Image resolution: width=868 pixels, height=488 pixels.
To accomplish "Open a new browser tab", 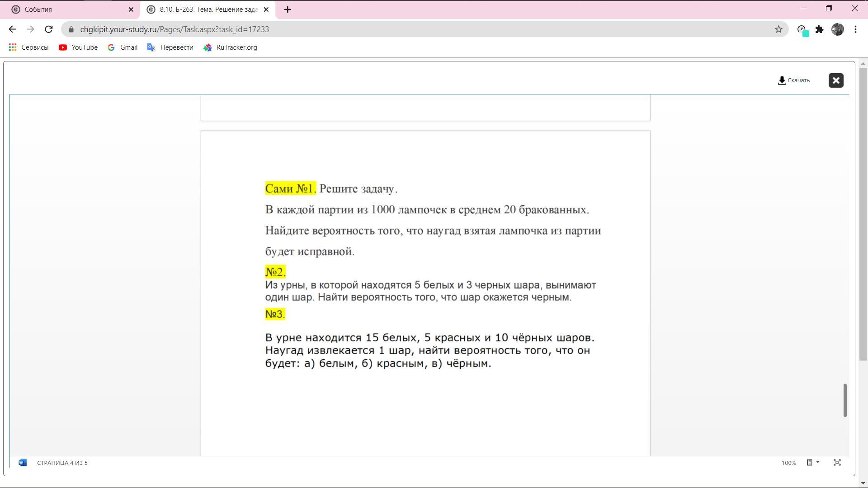I will click(x=288, y=9).
